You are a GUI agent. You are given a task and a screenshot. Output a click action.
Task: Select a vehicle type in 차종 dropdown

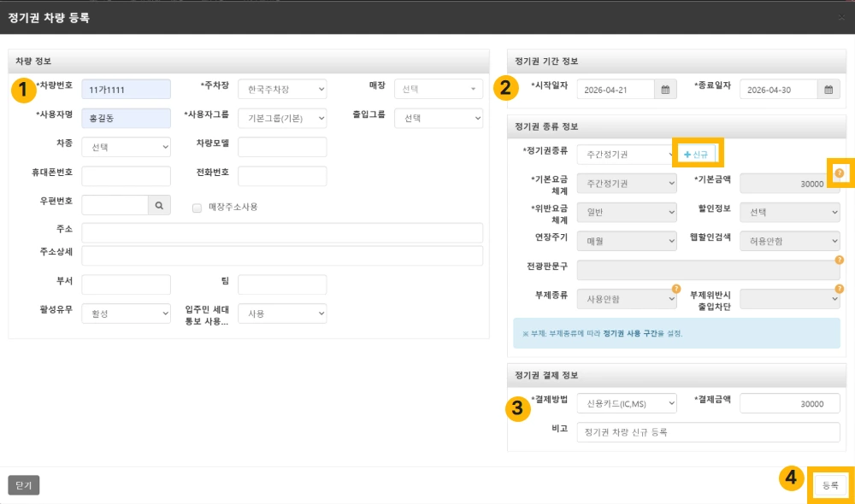tap(126, 147)
